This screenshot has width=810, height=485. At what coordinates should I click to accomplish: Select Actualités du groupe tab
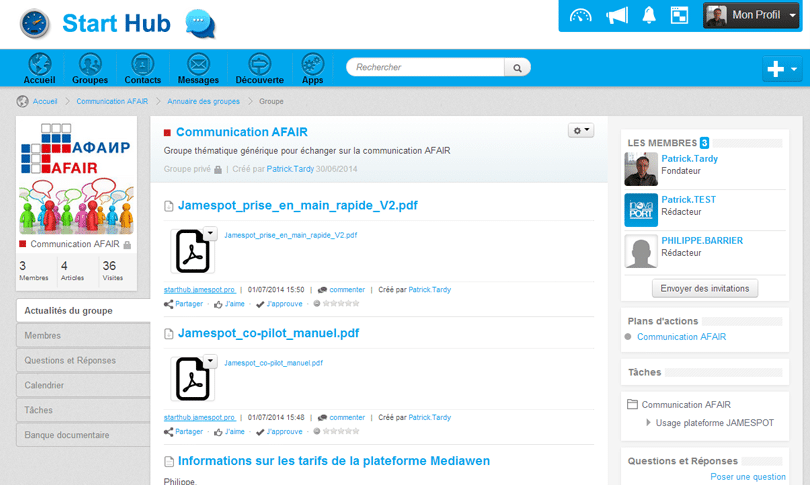[x=83, y=310]
